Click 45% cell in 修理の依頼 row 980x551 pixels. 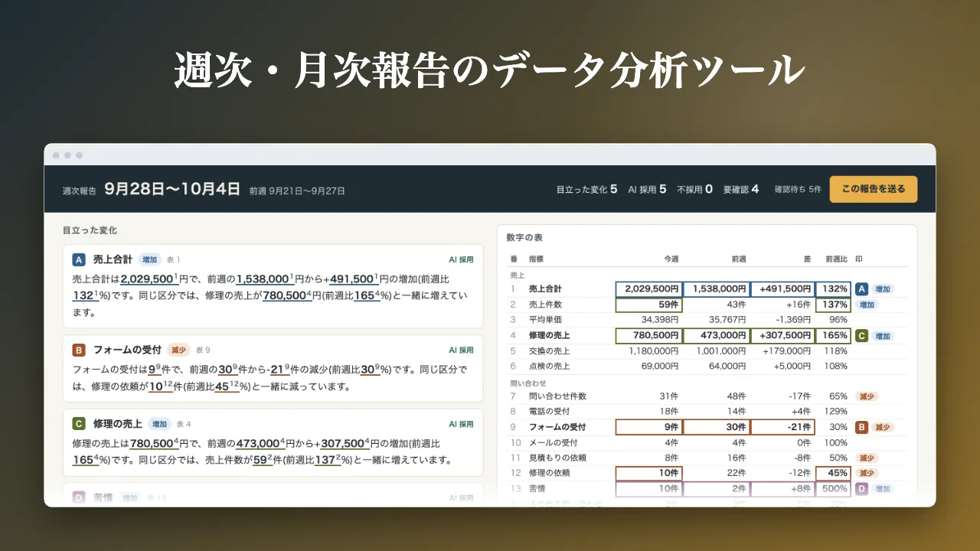click(833, 473)
